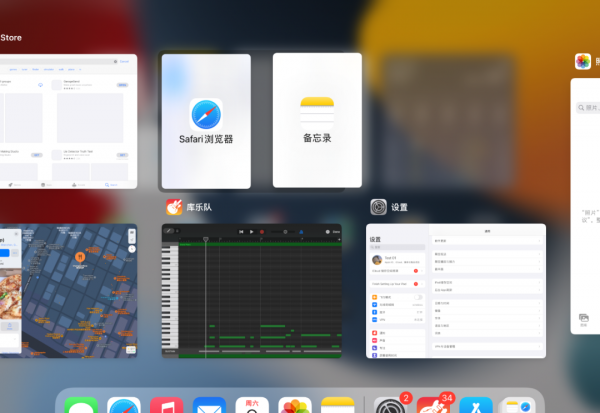The image size is (600, 413).
Task: Open the 备忘录 Notes app card
Action: (317, 120)
